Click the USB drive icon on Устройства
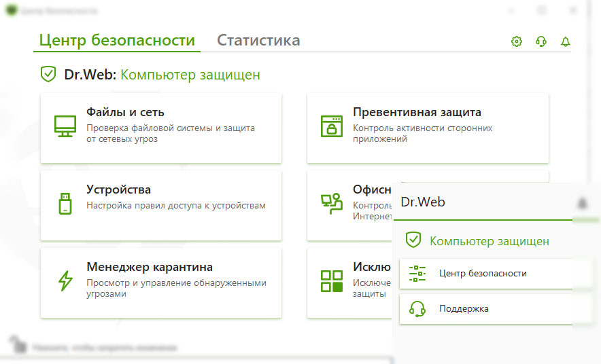Screen dimensions: 601x364 65,203
